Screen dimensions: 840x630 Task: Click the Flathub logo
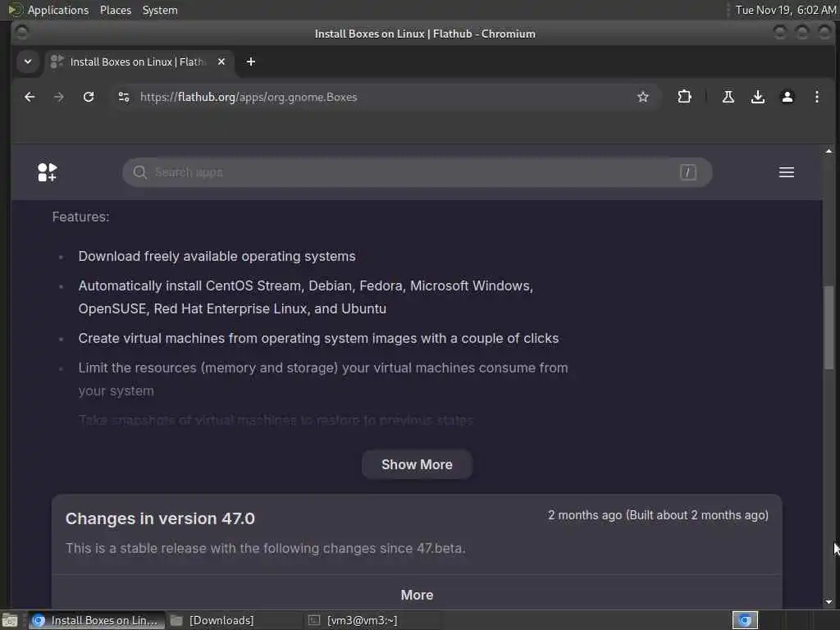pyautogui.click(x=47, y=172)
